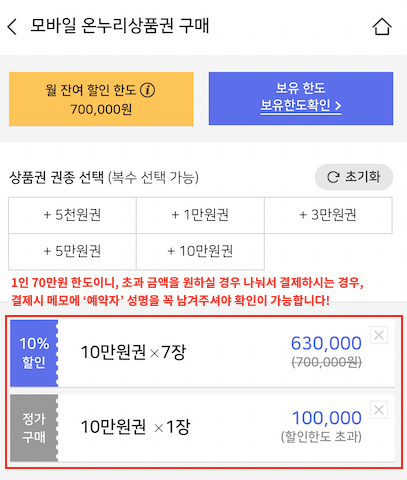Add a 3만원권 voucher
Screen dimensions: 407x480
tap(328, 215)
